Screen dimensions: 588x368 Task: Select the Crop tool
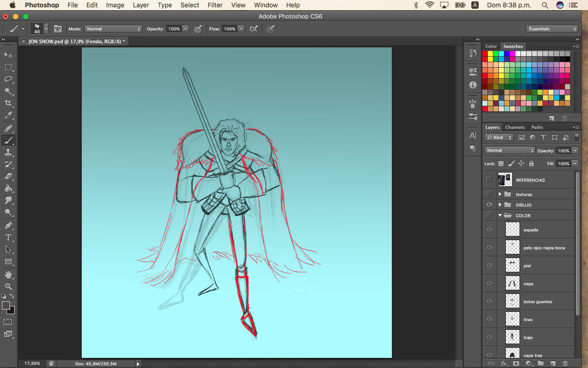pyautogui.click(x=8, y=103)
